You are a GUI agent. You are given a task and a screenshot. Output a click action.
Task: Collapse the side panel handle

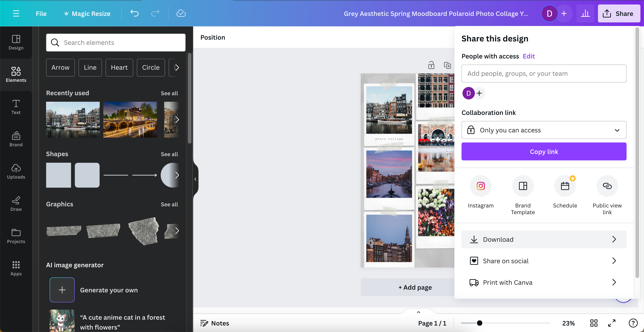[x=195, y=179]
